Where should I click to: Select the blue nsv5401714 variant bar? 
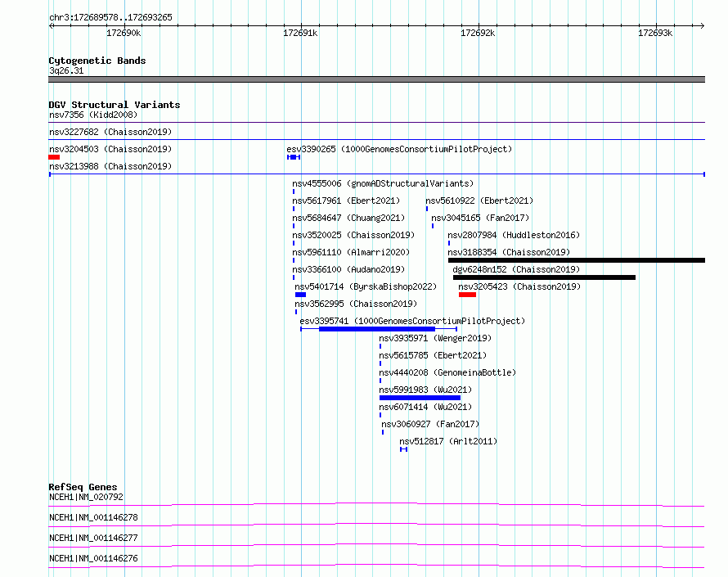[300, 295]
